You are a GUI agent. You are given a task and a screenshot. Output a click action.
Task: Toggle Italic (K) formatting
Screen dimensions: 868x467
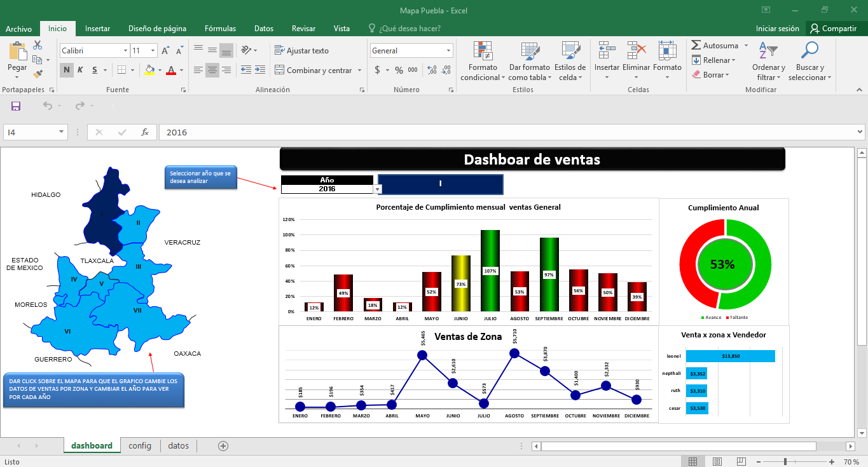click(x=80, y=70)
